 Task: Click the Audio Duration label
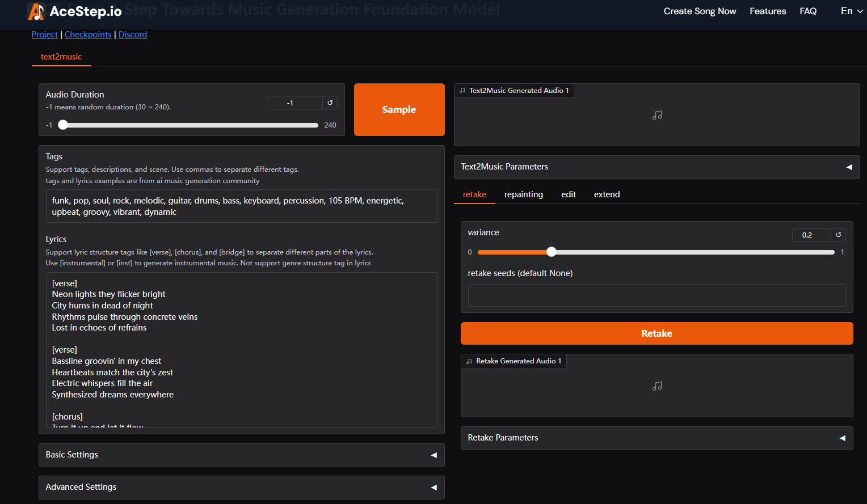tap(75, 95)
